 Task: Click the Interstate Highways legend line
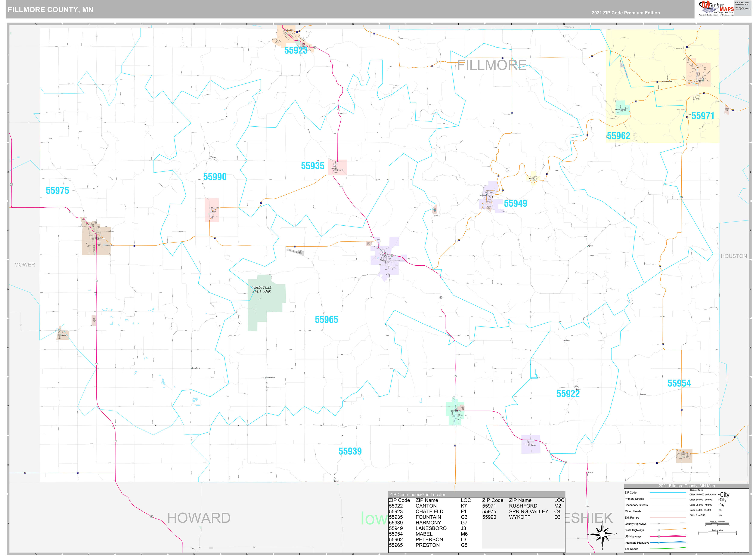[667, 543]
